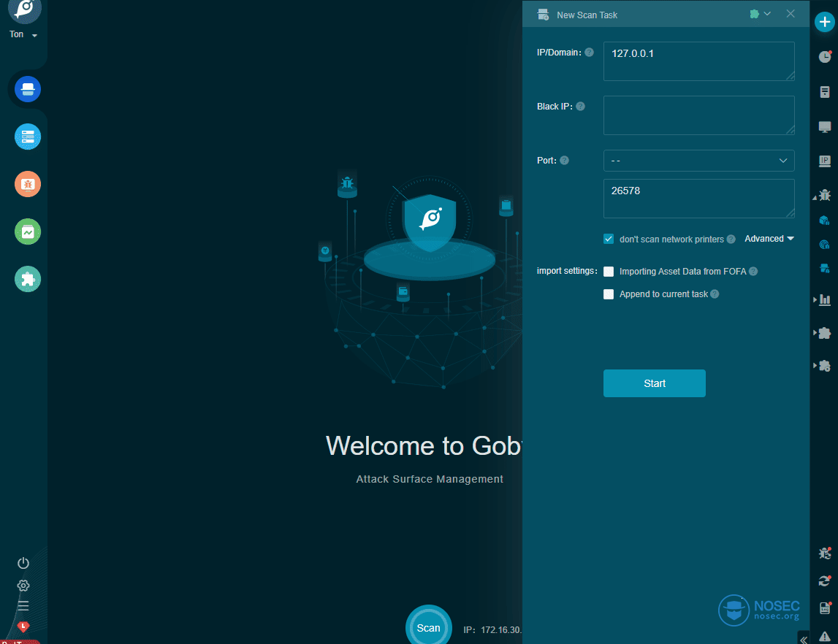Screen dimensions: 838x644
Task: Click help icon beside don't scan network printers
Action: click(x=731, y=239)
